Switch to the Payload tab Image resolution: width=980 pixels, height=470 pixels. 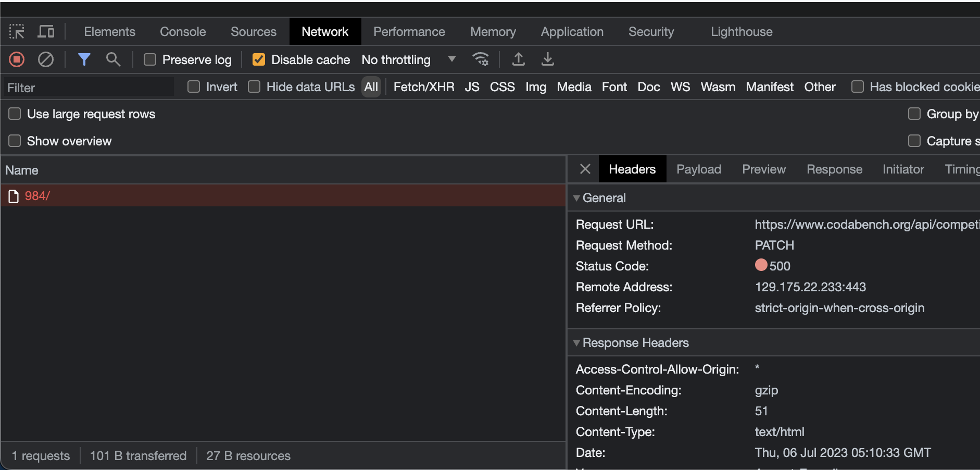(x=698, y=169)
